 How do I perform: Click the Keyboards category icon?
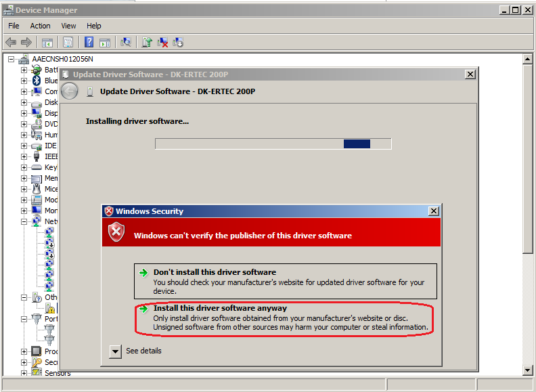37,167
